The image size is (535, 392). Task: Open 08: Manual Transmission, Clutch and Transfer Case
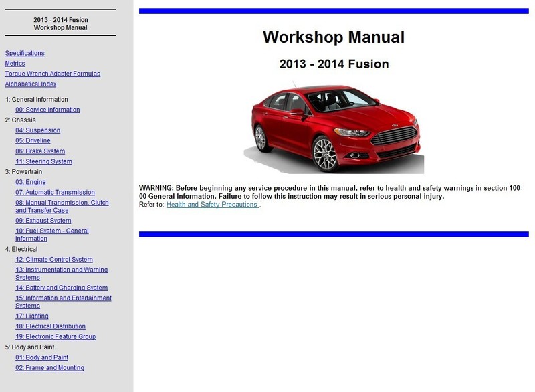click(62, 207)
